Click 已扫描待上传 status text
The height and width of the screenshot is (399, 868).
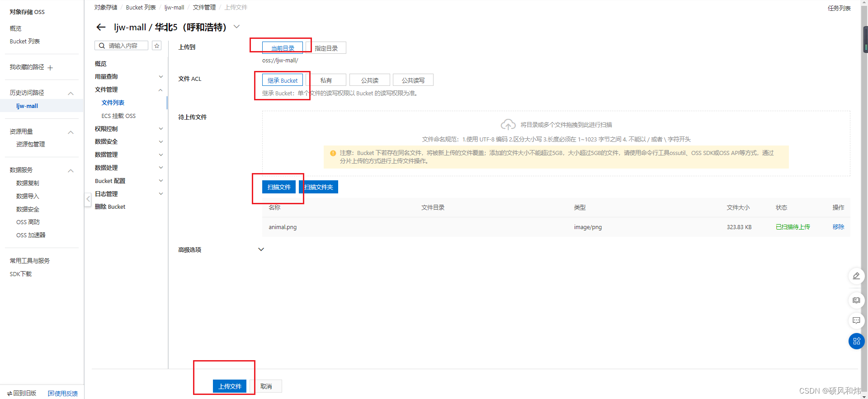(793, 227)
